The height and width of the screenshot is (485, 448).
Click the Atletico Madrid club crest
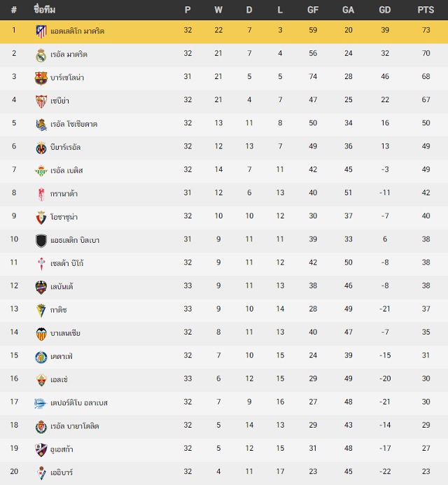pyautogui.click(x=41, y=31)
